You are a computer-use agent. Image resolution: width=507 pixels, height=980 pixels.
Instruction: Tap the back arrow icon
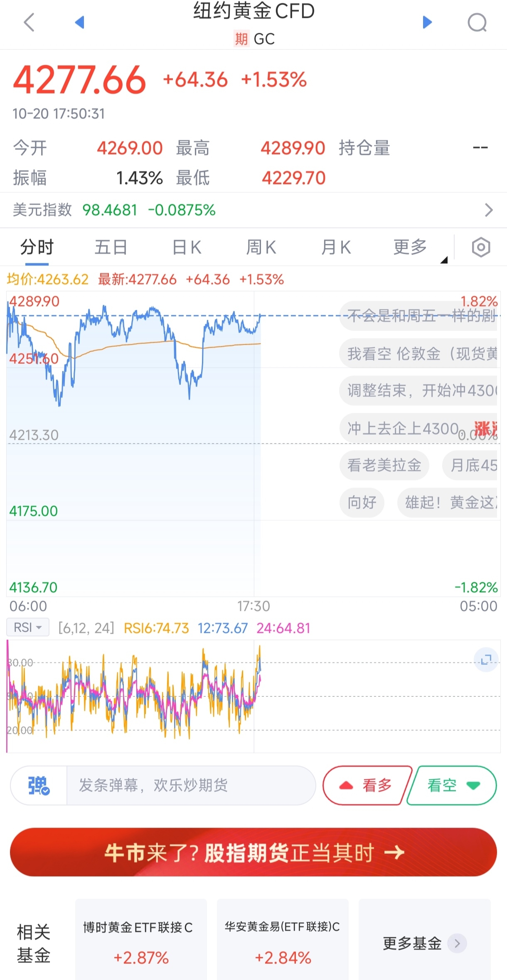pyautogui.click(x=29, y=22)
